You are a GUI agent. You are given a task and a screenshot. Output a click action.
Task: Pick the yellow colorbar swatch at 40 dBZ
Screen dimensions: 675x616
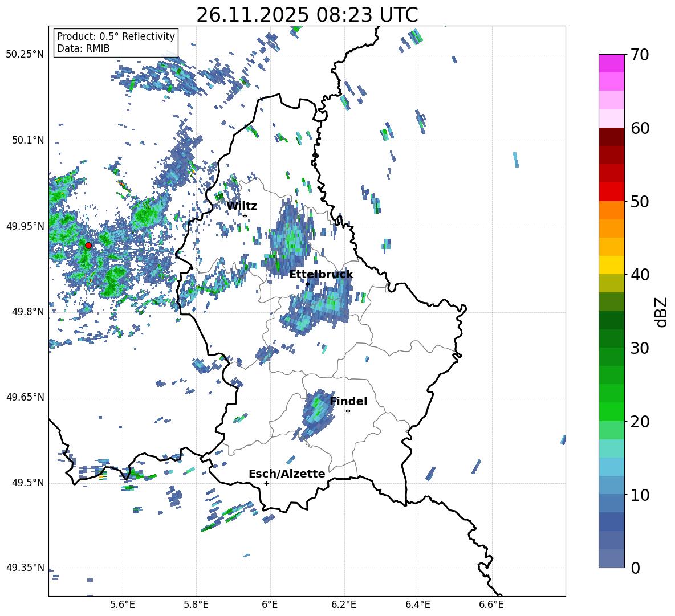(612, 265)
